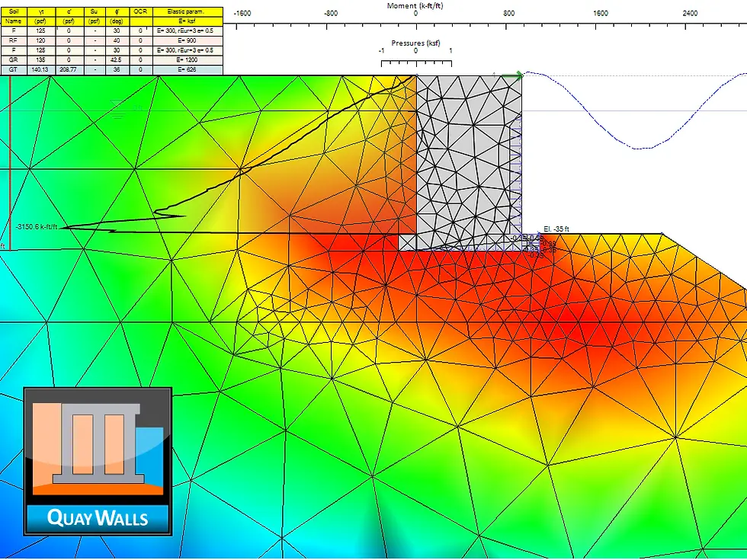This screenshot has height=560, width=747.
Task: Click the Quay Walls application logo
Action: [x=98, y=446]
